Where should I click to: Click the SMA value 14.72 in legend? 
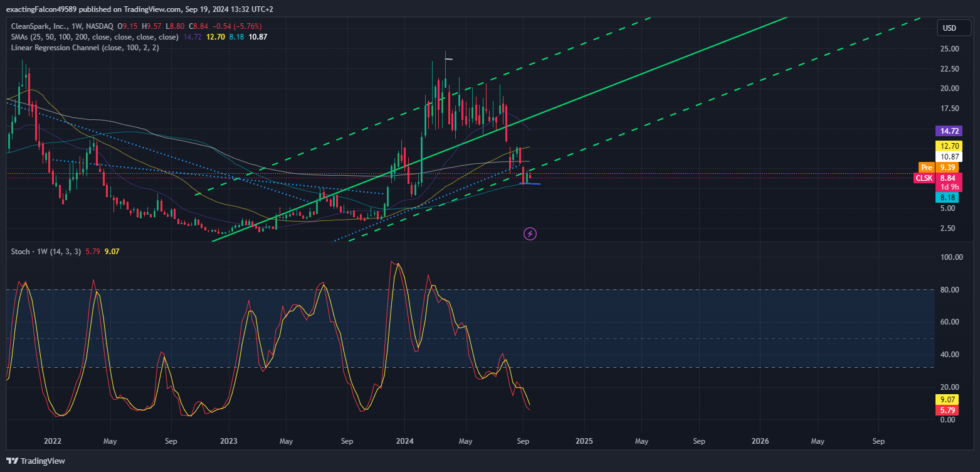point(192,37)
